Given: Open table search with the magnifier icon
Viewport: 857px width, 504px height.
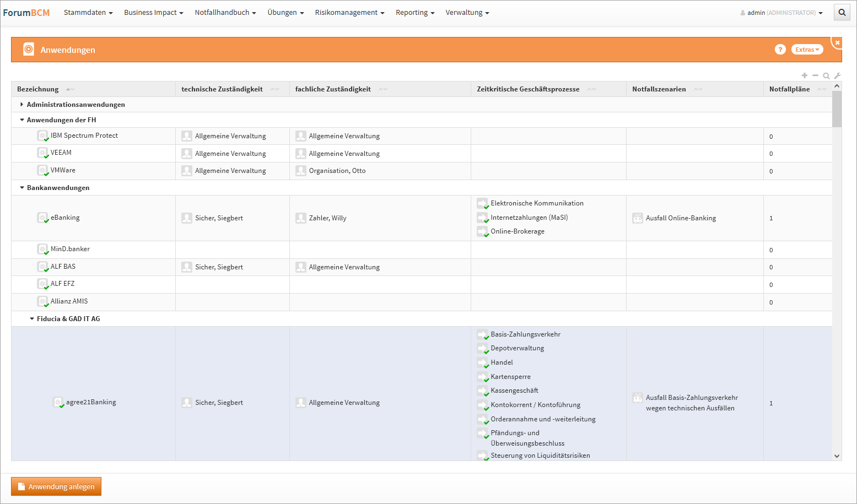Looking at the screenshot, I should pyautogui.click(x=826, y=76).
